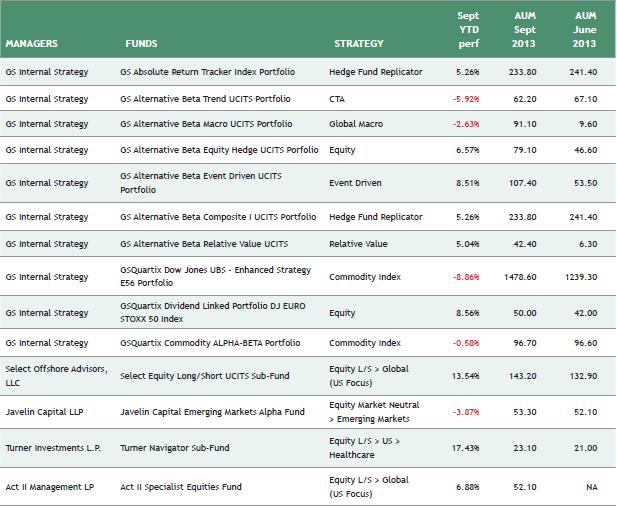Viewport: 617px width, 507px height.
Task: Open GSQuartix Commodity ALPHA-BETA Portfolio
Action: 209,342
